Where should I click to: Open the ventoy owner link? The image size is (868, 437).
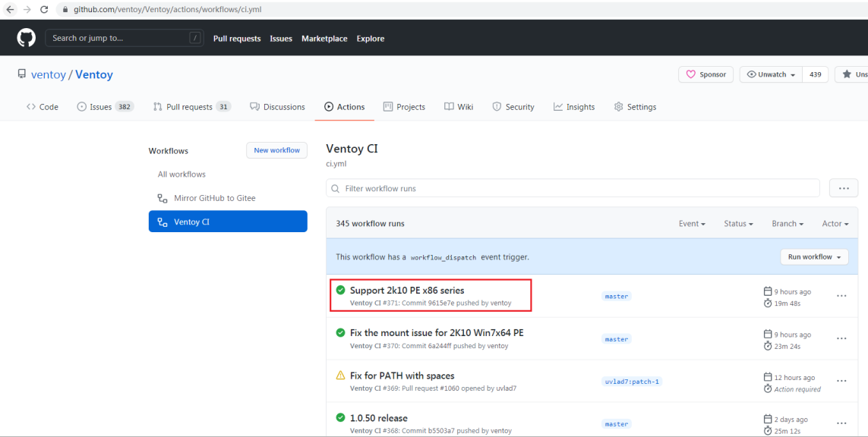[x=48, y=74]
